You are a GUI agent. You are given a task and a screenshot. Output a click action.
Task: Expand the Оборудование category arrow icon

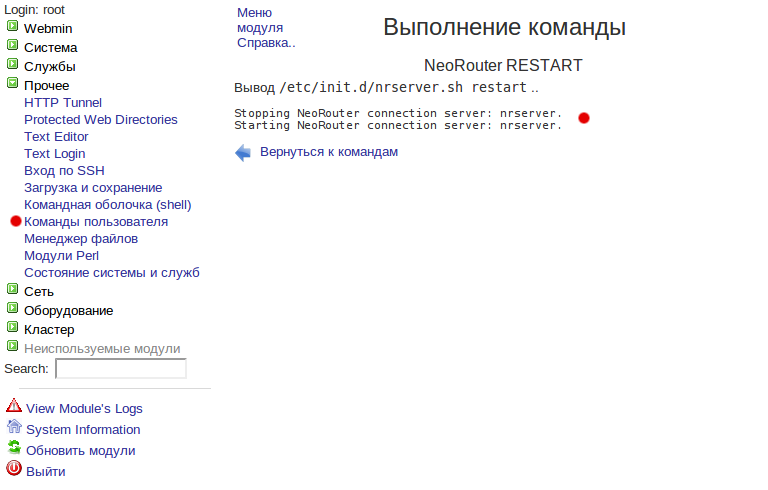13,308
